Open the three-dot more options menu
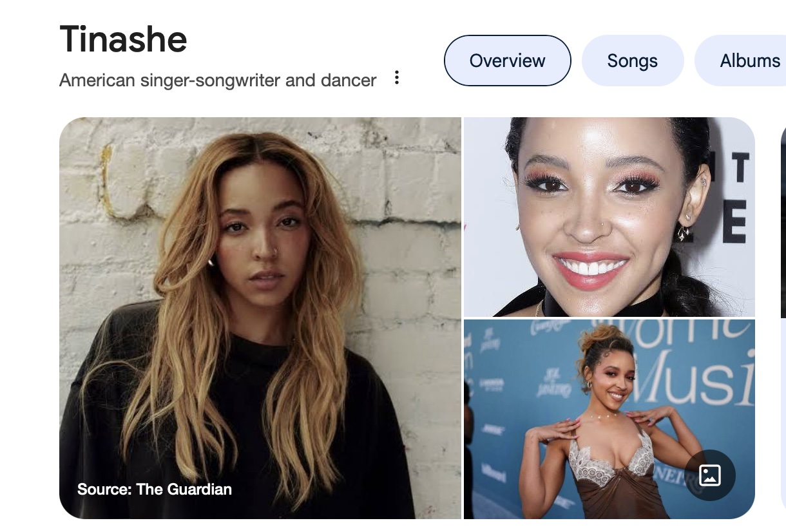The image size is (786, 532). click(x=397, y=79)
